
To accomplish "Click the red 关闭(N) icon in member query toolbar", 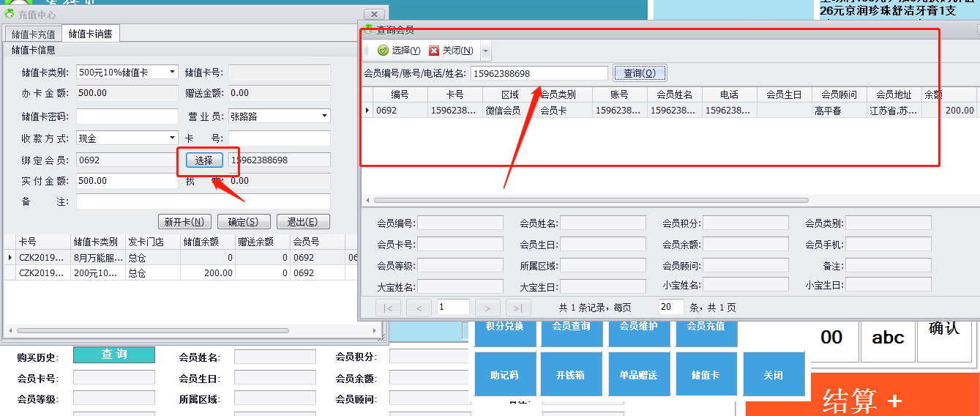I will point(434,51).
